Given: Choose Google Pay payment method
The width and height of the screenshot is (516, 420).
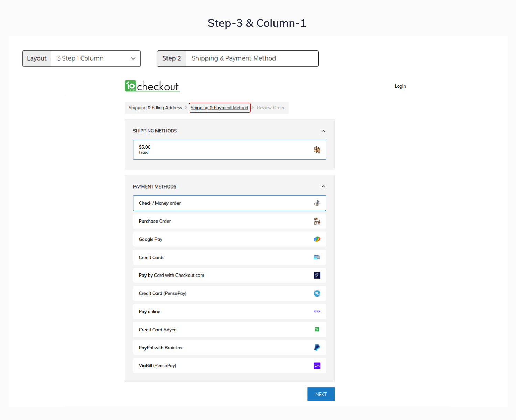Looking at the screenshot, I should pyautogui.click(x=229, y=239).
